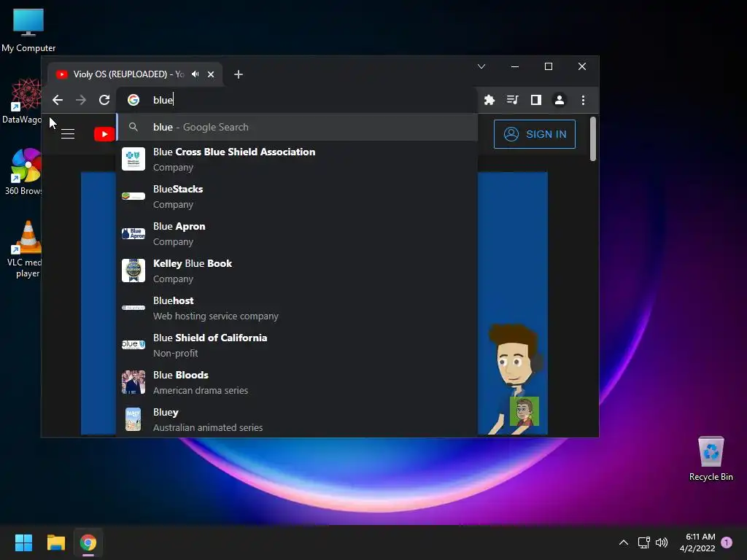Click the volume speaker tray icon
Viewport: 747px width, 560px height.
[662, 542]
